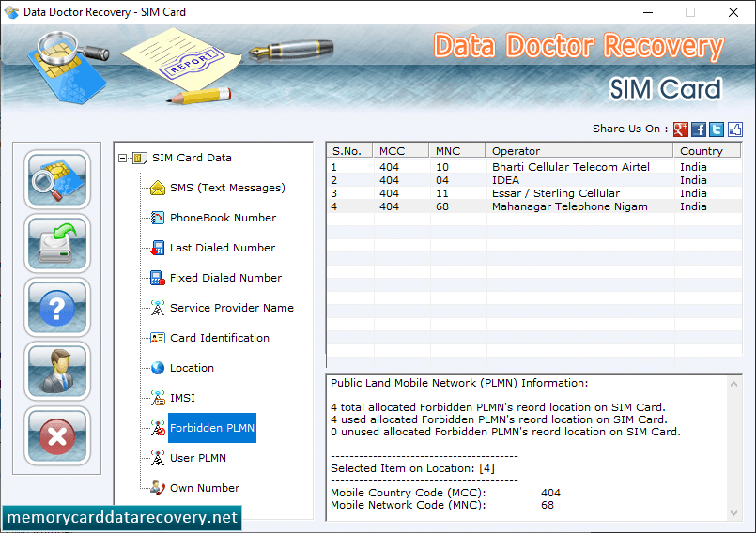Select SMS (Text Messages) tree item
The image size is (756, 533).
point(227,188)
